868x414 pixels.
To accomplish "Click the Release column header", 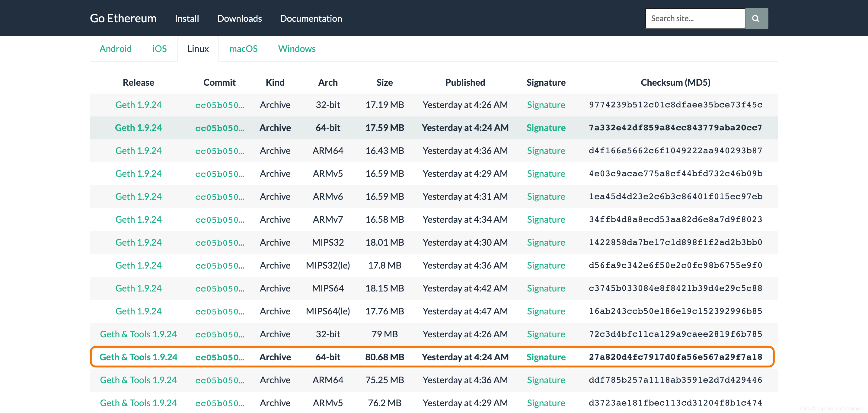I will click(x=139, y=83).
